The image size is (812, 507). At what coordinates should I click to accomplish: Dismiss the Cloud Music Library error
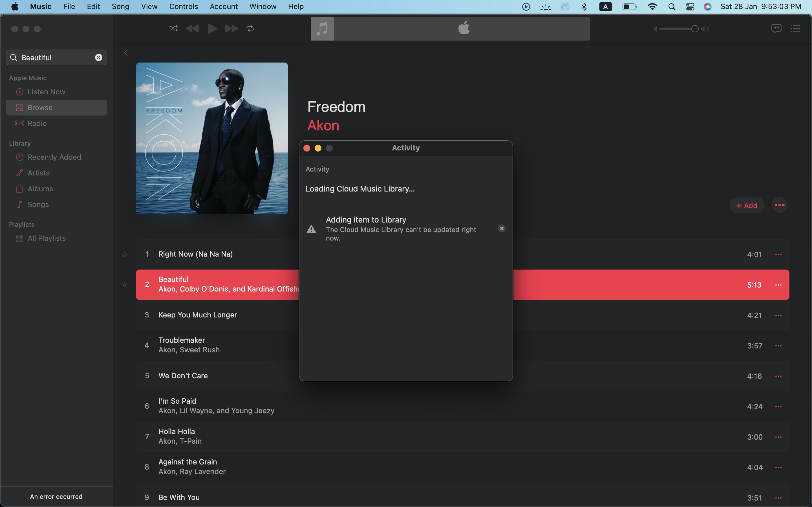[x=502, y=228]
